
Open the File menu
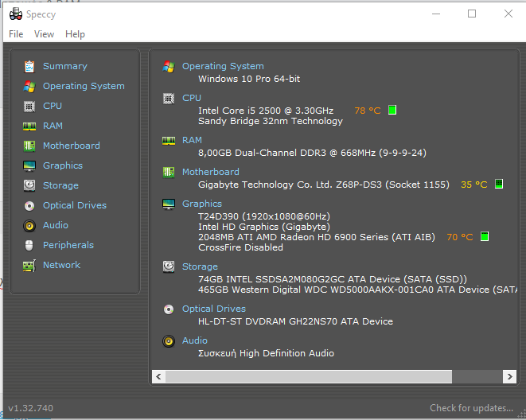coord(16,34)
